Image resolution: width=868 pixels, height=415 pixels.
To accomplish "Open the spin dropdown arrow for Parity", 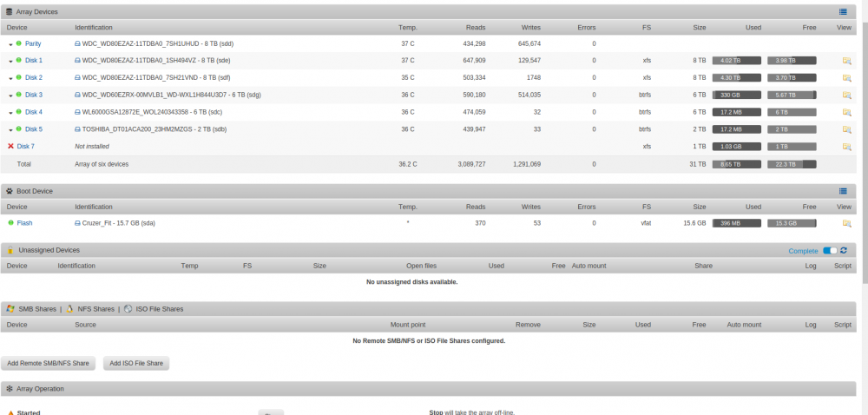I will pyautogui.click(x=10, y=43).
